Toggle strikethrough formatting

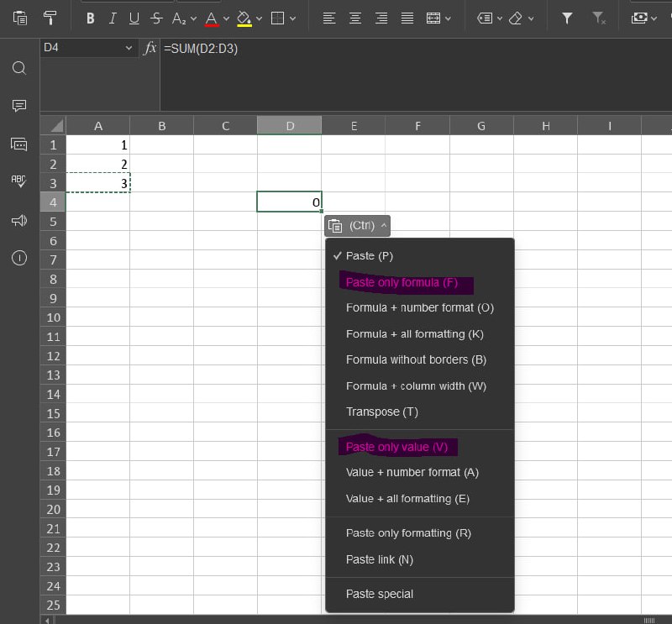coord(156,18)
